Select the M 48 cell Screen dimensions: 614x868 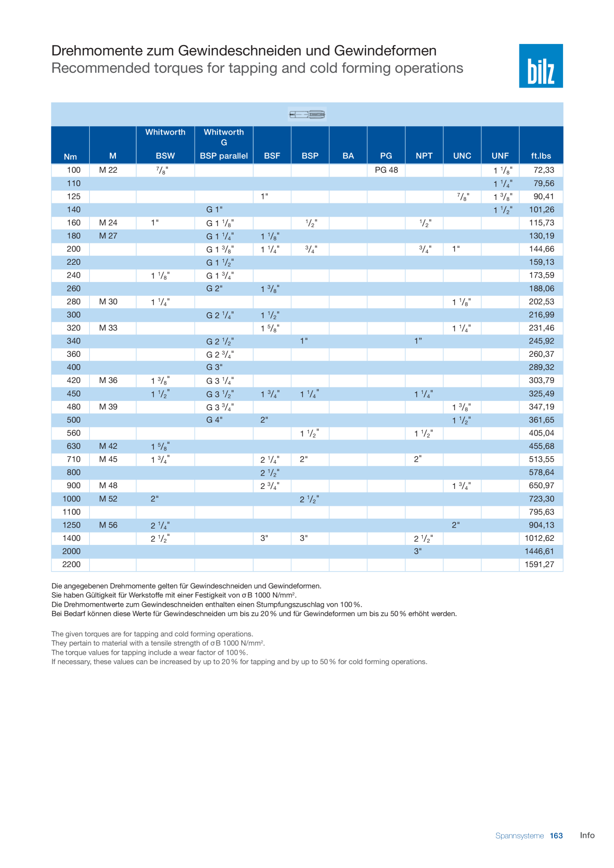pyautogui.click(x=108, y=485)
